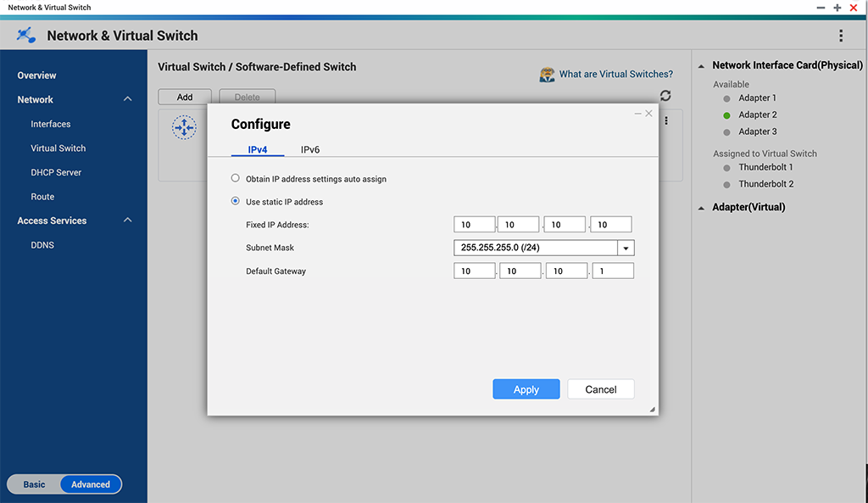Viewport: 868px width, 503px height.
Task: Open DDNS under Access Services
Action: click(x=42, y=245)
